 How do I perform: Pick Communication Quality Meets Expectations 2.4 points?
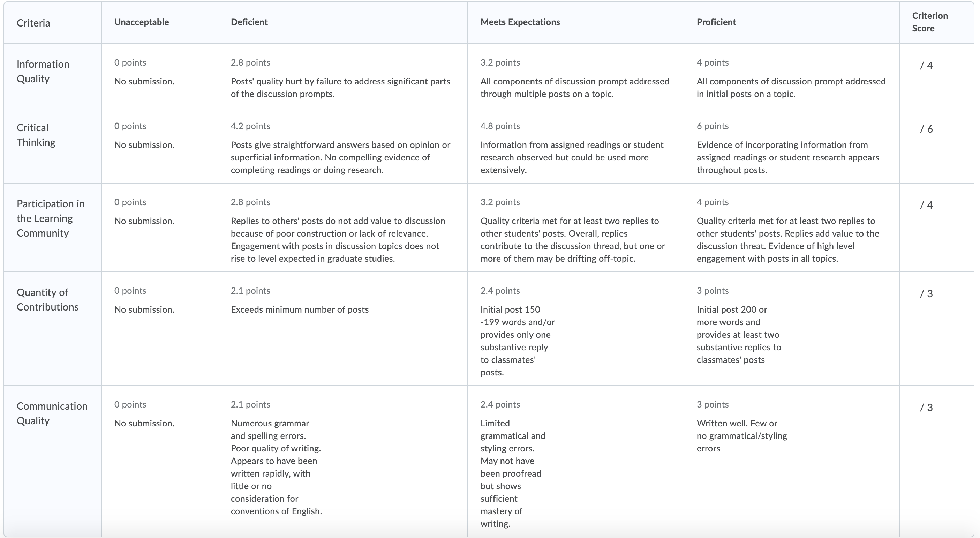click(575, 461)
